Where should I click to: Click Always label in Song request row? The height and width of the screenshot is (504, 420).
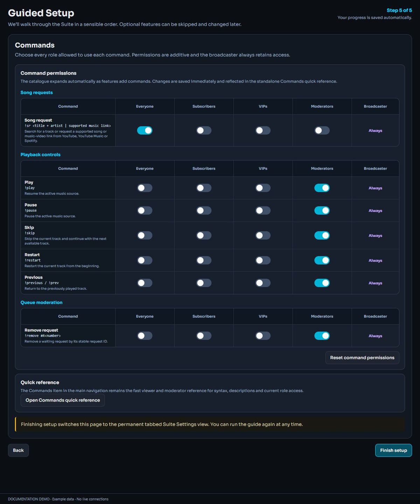click(x=375, y=131)
